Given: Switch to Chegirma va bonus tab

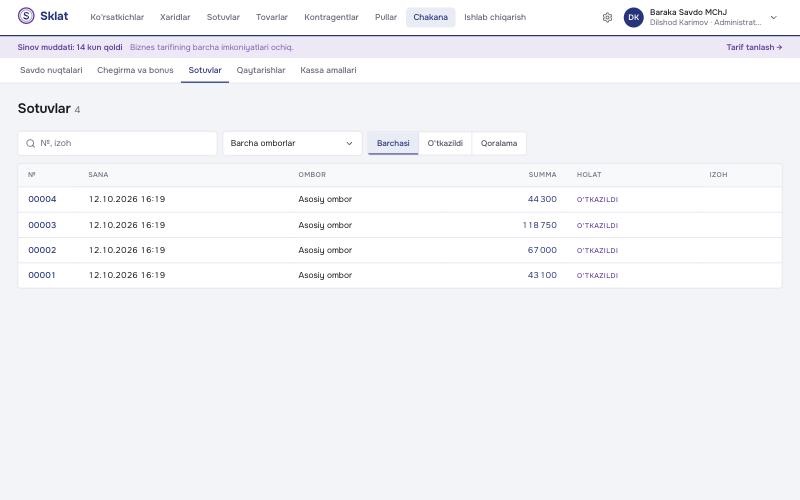Looking at the screenshot, I should click(x=135, y=70).
